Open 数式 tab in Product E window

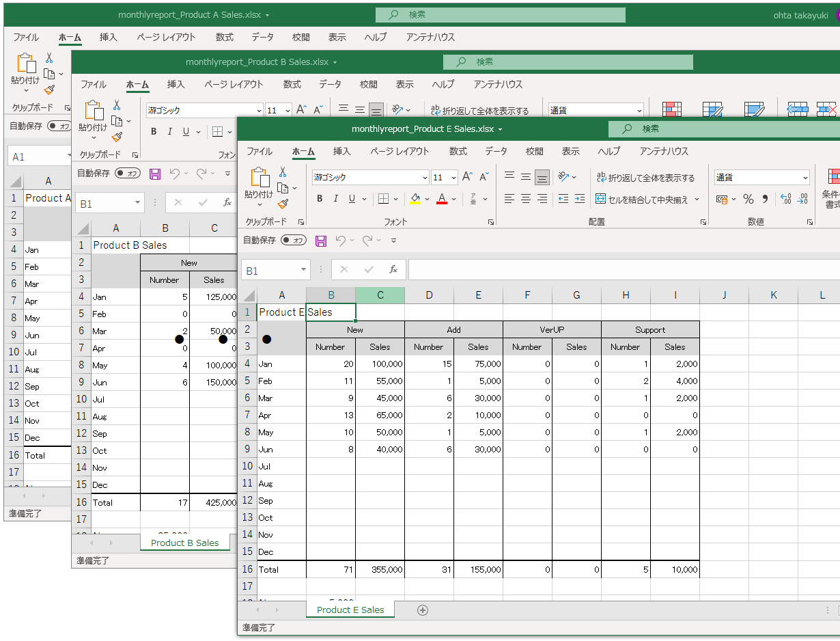point(458,152)
